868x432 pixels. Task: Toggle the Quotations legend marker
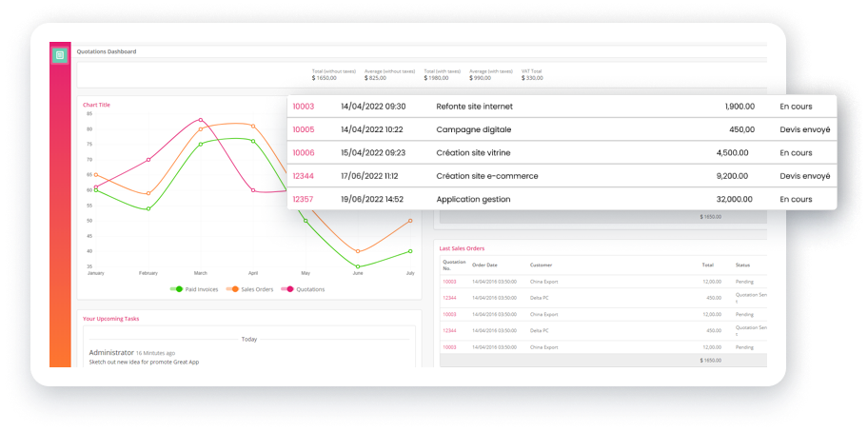[x=289, y=289]
